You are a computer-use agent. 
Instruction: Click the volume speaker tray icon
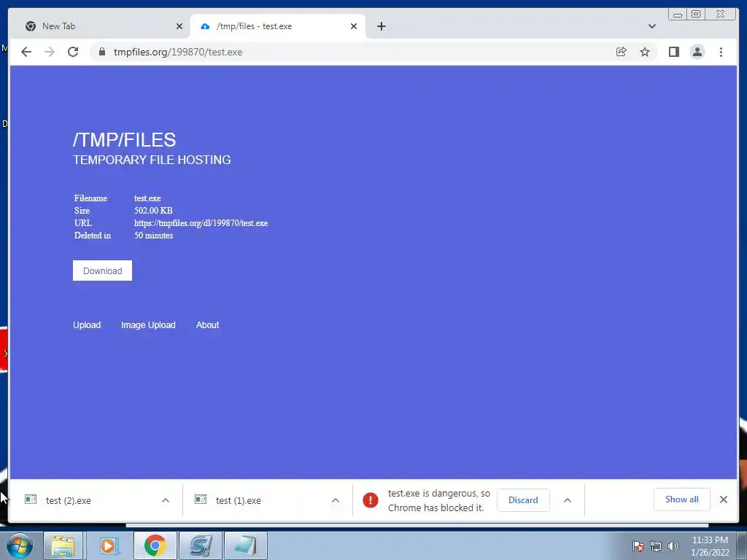pos(673,546)
